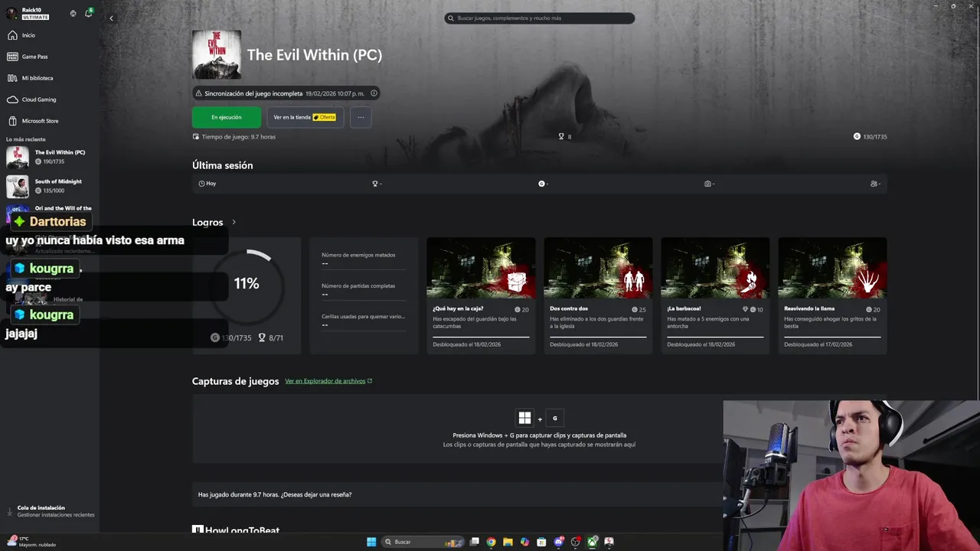Open the Dos contra dos achievement card
The height and width of the screenshot is (551, 980).
[x=598, y=295]
